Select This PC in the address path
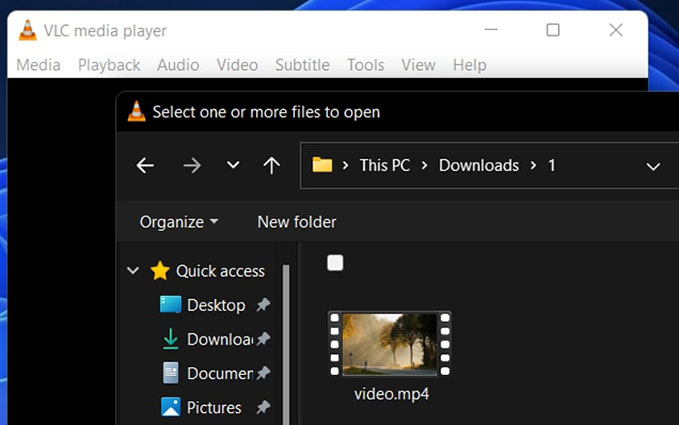 click(385, 165)
